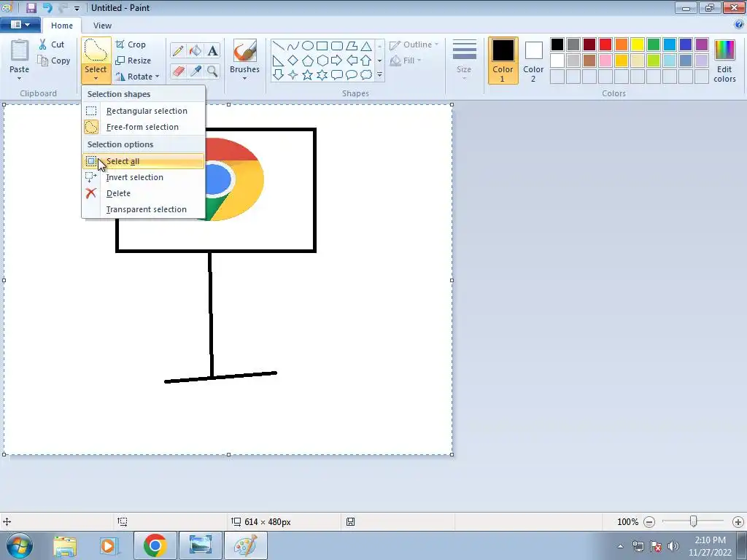Click the Paste clipboard icon
This screenshot has height=560, width=747.
20,50
